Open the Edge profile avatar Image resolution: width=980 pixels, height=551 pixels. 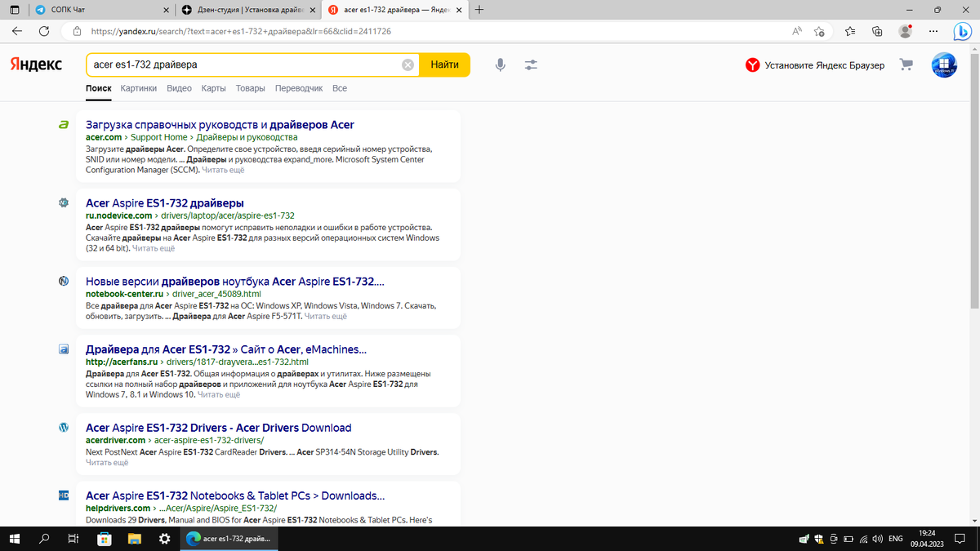click(905, 31)
